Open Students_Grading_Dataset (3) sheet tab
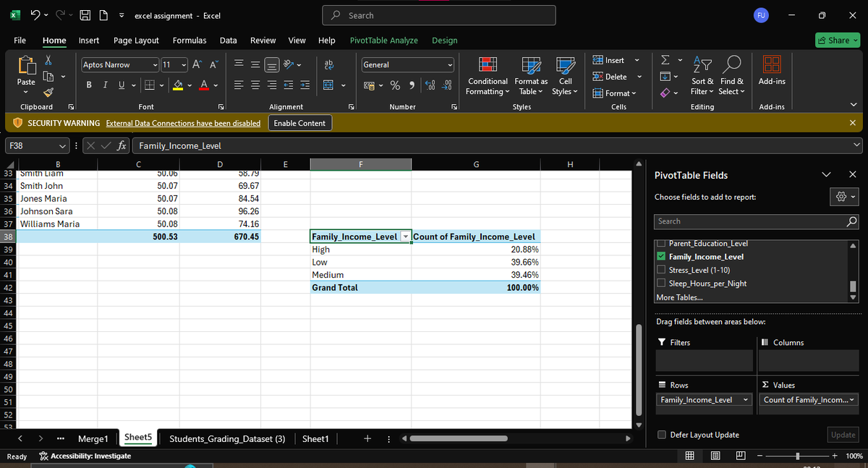 (226, 438)
